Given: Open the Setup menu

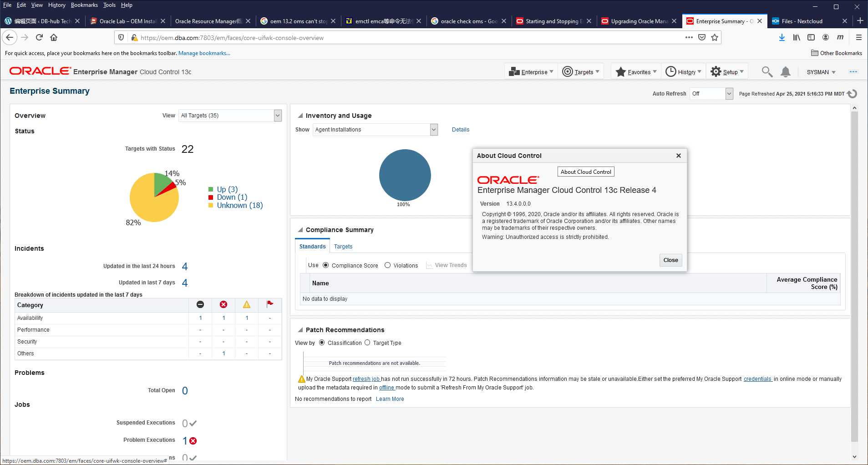Looking at the screenshot, I should (x=727, y=72).
